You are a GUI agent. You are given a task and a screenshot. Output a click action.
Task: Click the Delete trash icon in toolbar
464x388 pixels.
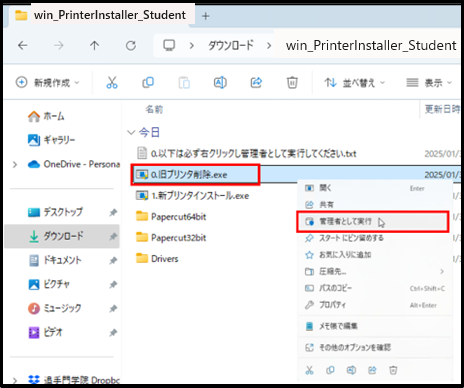click(292, 82)
